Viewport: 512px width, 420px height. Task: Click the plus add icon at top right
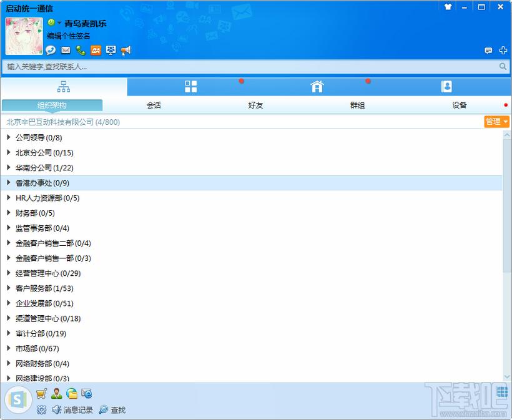[x=503, y=51]
